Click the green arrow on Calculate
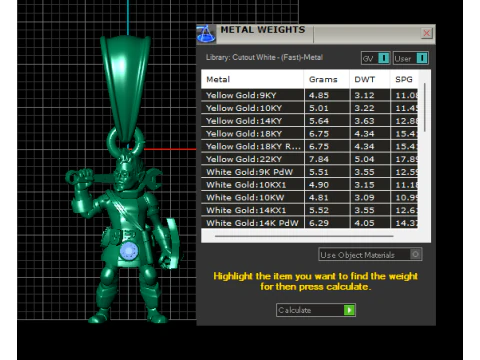This screenshot has width=480, height=360. [x=349, y=310]
